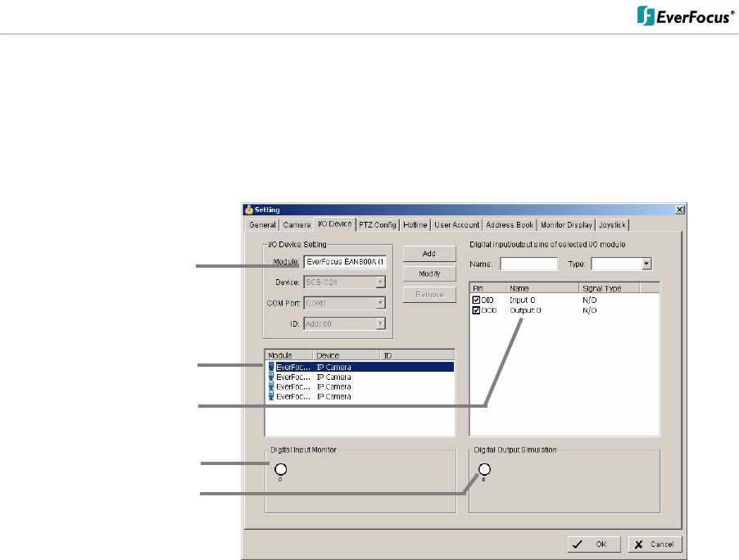This screenshot has height=560, width=739.
Task: Click the digital output 0 simulation circle
Action: pos(484,469)
